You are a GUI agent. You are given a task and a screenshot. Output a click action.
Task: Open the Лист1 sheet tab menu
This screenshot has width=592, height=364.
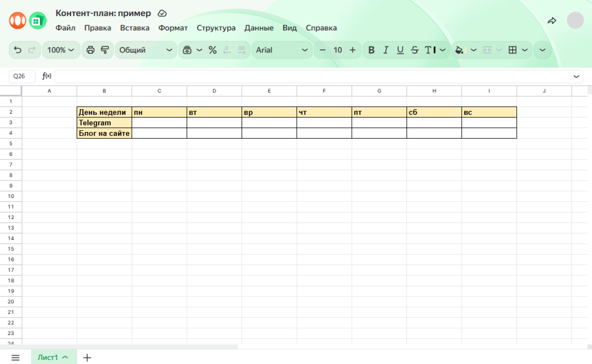click(65, 357)
